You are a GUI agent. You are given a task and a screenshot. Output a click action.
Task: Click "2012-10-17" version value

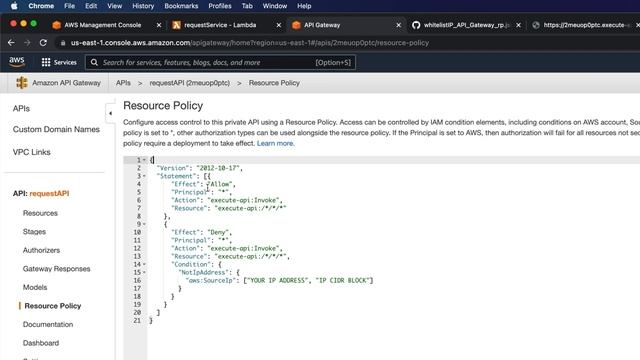click(218, 168)
